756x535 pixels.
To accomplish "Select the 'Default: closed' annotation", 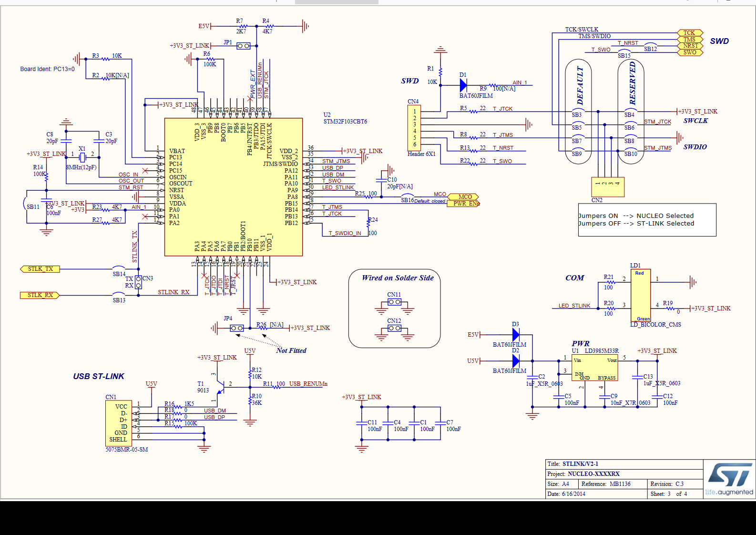I will [x=429, y=201].
